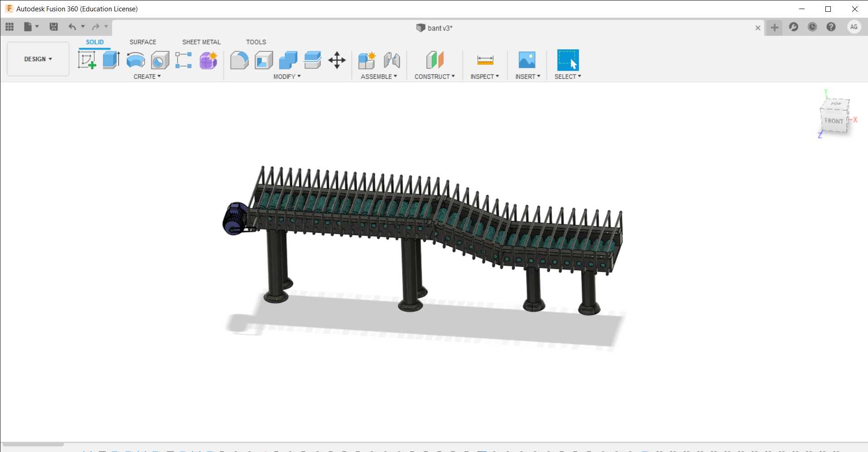The width and height of the screenshot is (868, 452).
Task: Switch to the SHEET METAL tab
Action: point(201,42)
